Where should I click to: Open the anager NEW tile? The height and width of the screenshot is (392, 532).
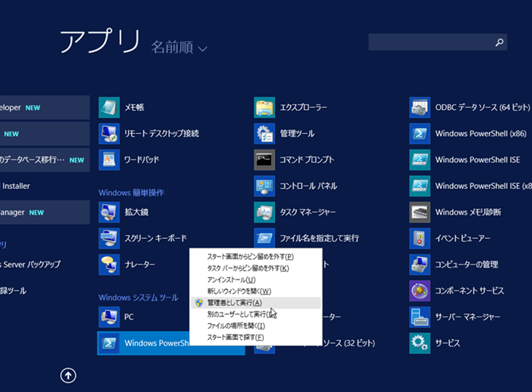coord(45,212)
